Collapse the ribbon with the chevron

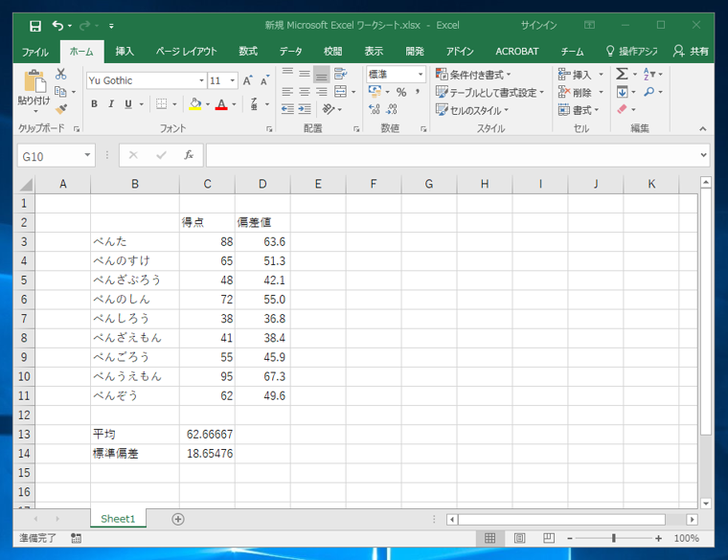coord(703,128)
